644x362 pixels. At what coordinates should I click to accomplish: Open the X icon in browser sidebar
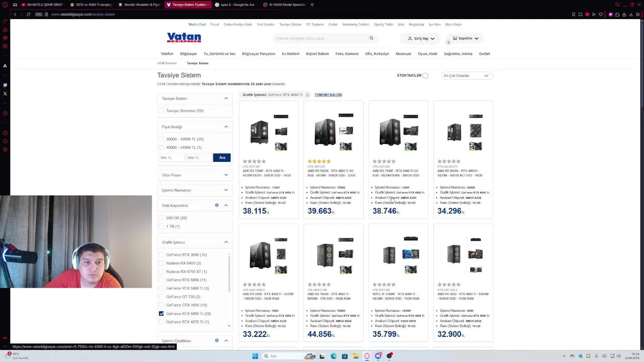[x=5, y=94]
